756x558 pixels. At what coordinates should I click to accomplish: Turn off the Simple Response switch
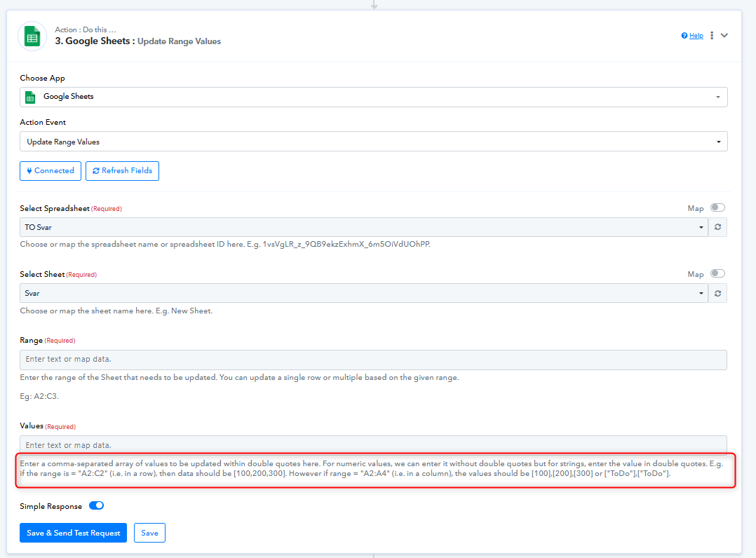point(96,505)
